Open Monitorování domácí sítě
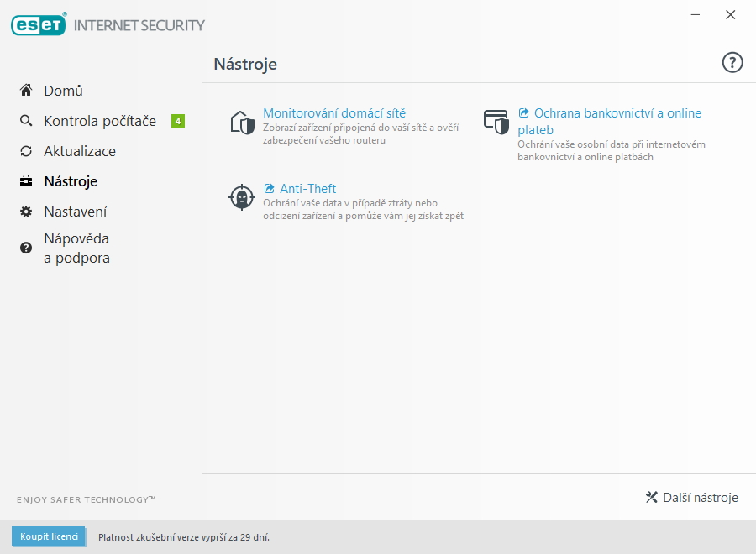Screen dimensions: 756x554 pyautogui.click(x=334, y=112)
